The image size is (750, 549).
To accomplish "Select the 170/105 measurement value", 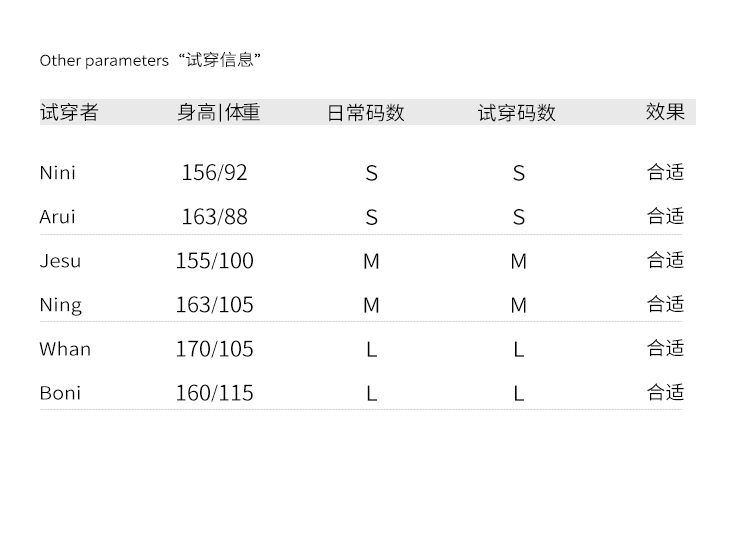I will [214, 349].
